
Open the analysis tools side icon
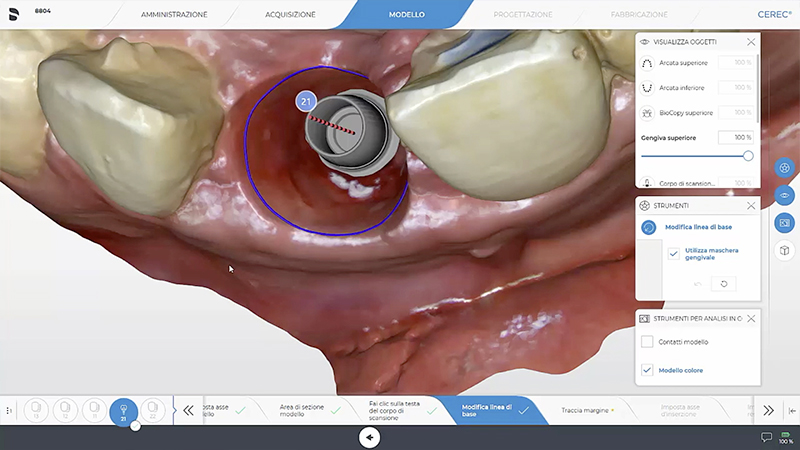[x=785, y=222]
